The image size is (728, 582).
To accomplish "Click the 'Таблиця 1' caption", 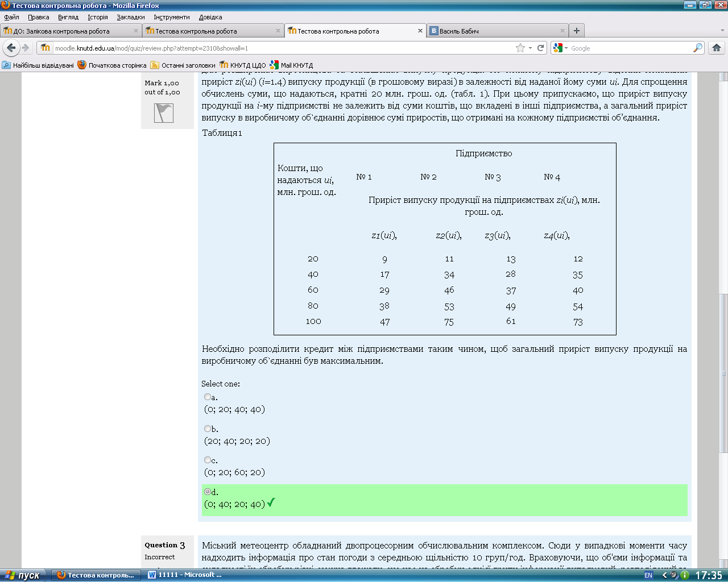I will coord(222,133).
